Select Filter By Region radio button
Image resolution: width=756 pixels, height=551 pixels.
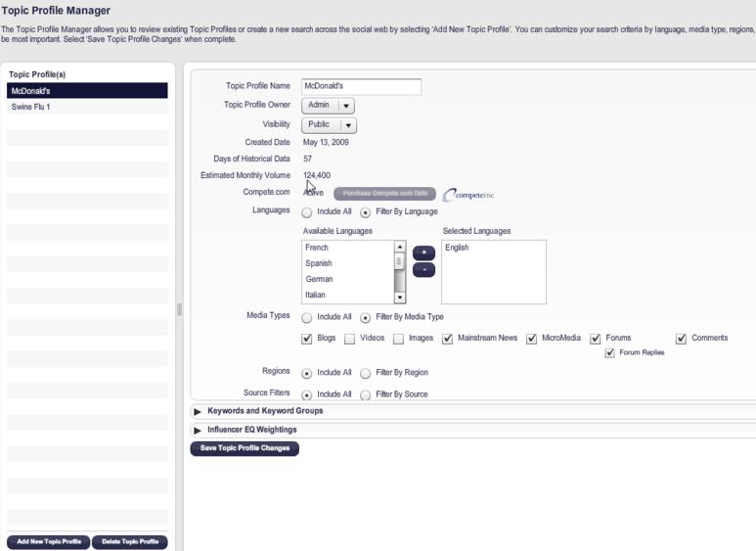(366, 373)
